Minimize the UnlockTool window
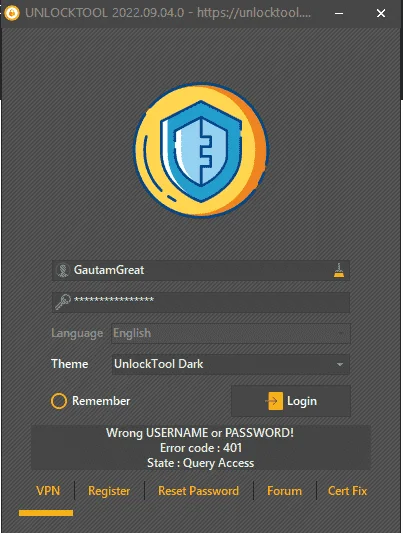Viewport: 403px width, 533px height. click(x=339, y=13)
